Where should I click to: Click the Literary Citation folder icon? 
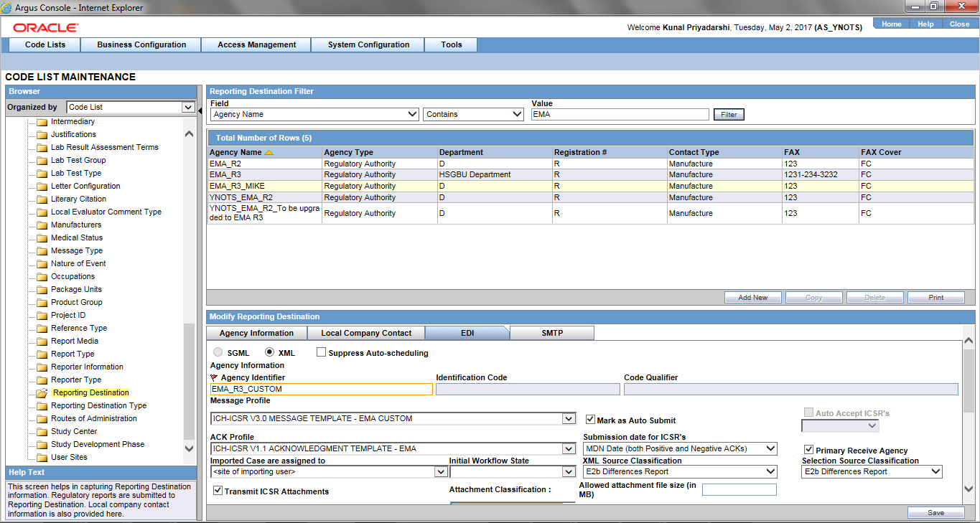[42, 199]
